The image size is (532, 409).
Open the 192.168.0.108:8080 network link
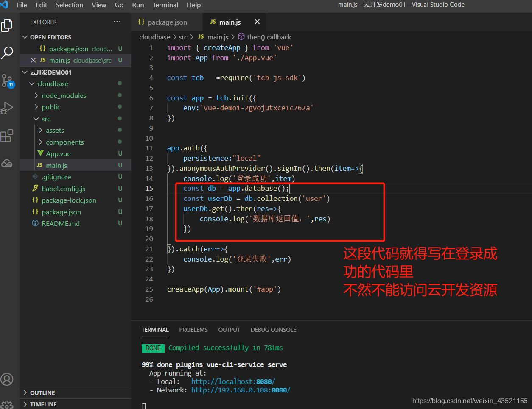(241, 390)
